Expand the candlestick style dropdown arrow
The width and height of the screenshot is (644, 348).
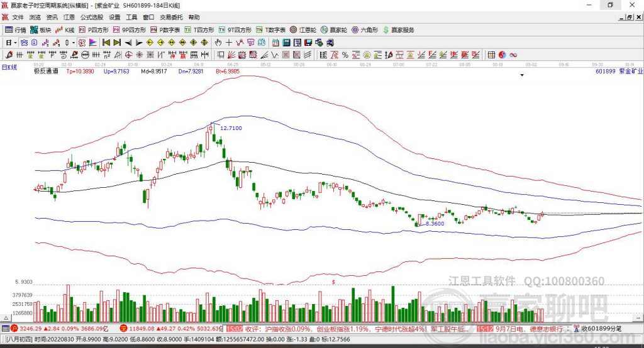pos(74,43)
